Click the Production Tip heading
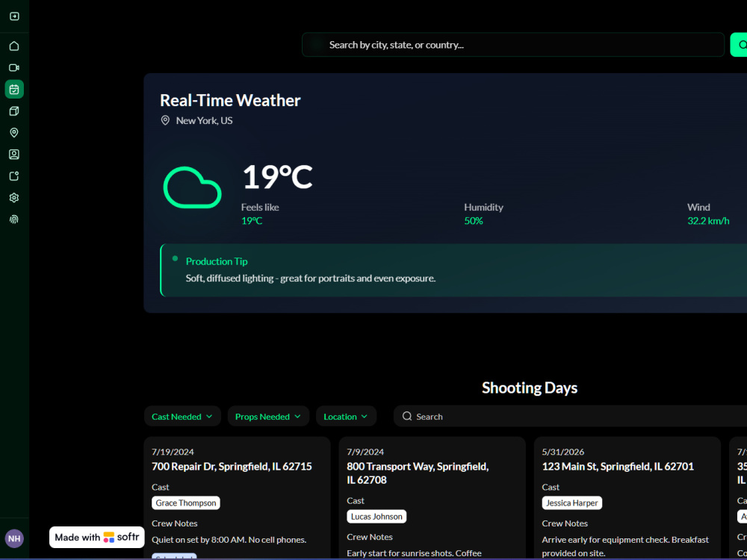The height and width of the screenshot is (560, 747). (217, 261)
